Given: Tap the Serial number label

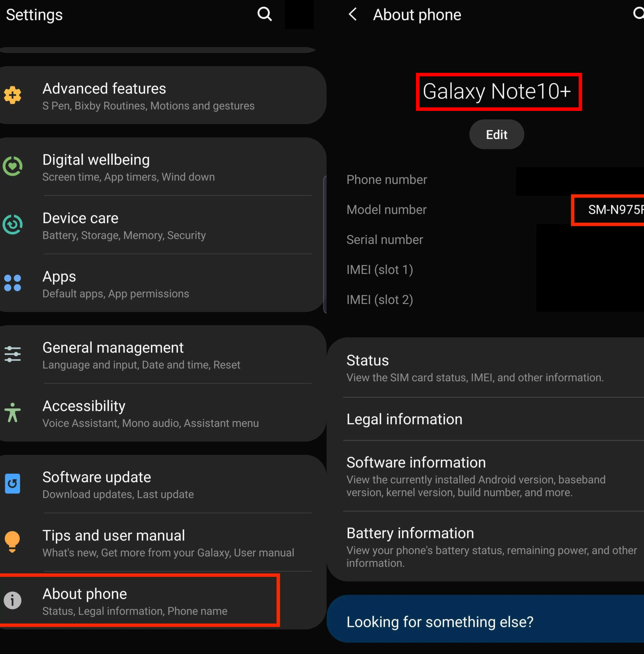Looking at the screenshot, I should [x=385, y=240].
